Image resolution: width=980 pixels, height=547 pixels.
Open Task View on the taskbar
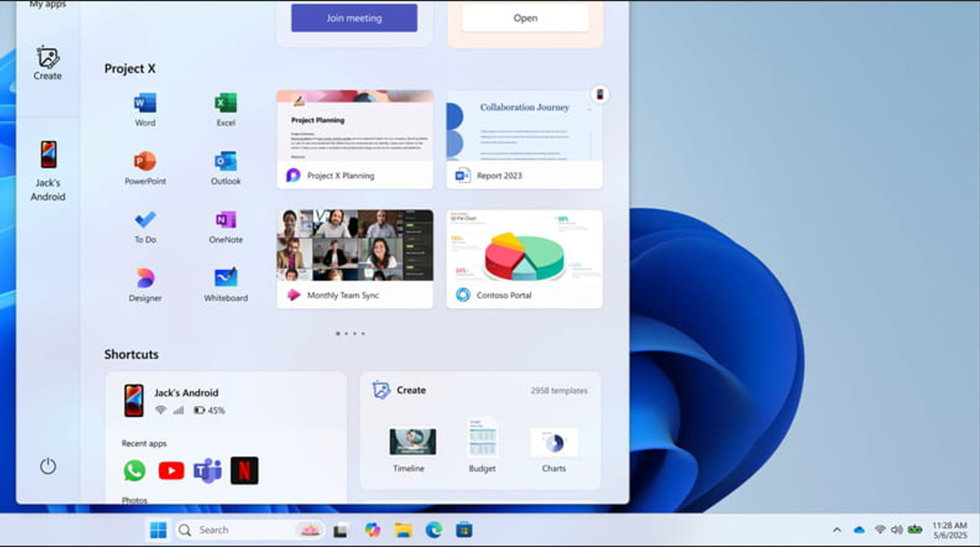(x=340, y=530)
